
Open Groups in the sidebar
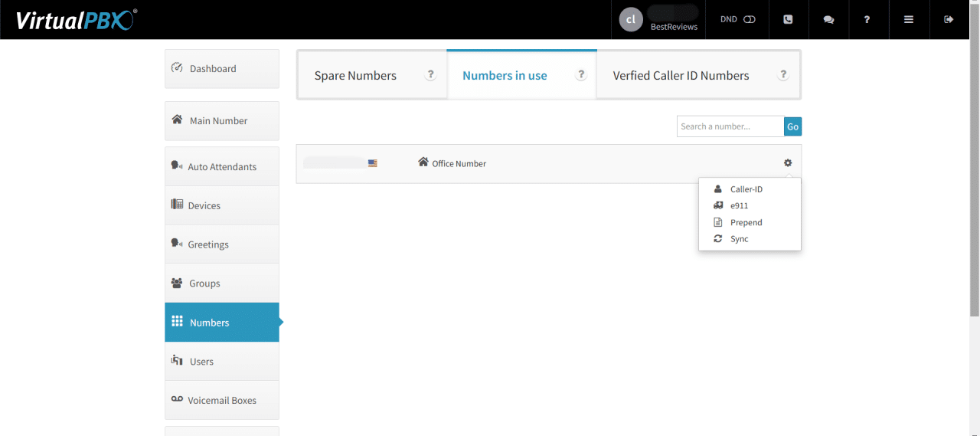[222, 283]
